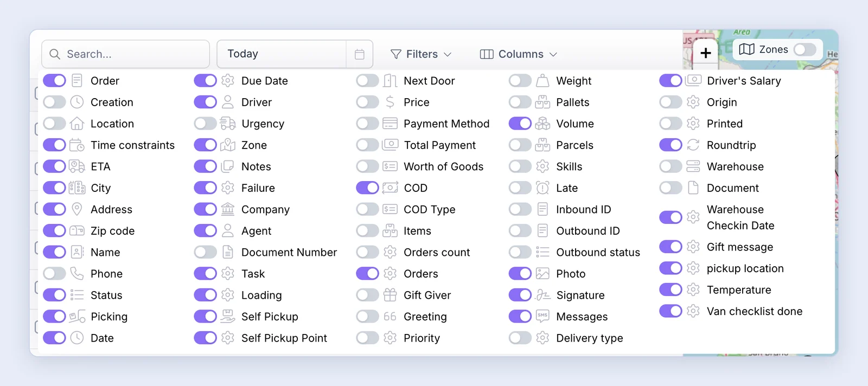Click the map icon beside Zones
This screenshot has width=868, height=386.
(746, 49)
